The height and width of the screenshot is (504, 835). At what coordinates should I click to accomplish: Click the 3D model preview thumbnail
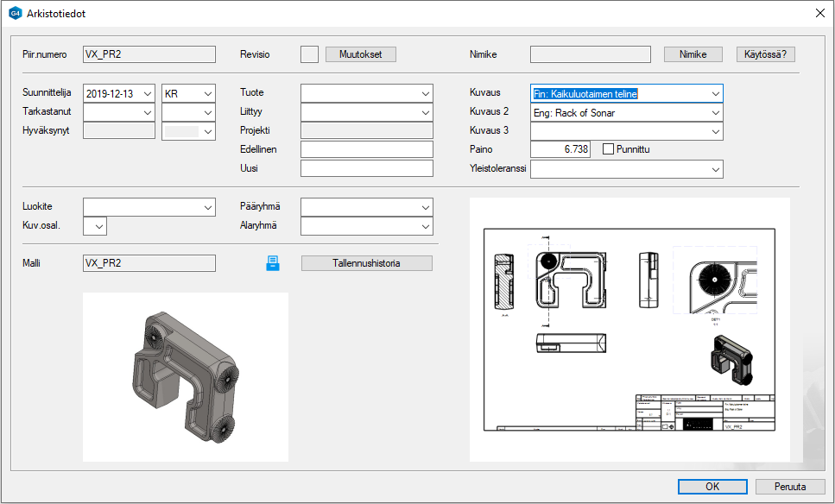pyautogui.click(x=185, y=376)
